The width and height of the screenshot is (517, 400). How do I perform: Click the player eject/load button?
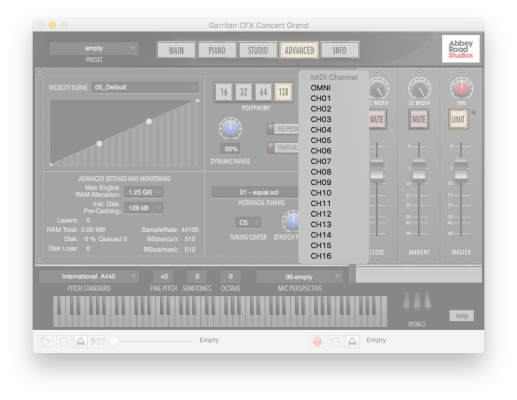[80, 341]
